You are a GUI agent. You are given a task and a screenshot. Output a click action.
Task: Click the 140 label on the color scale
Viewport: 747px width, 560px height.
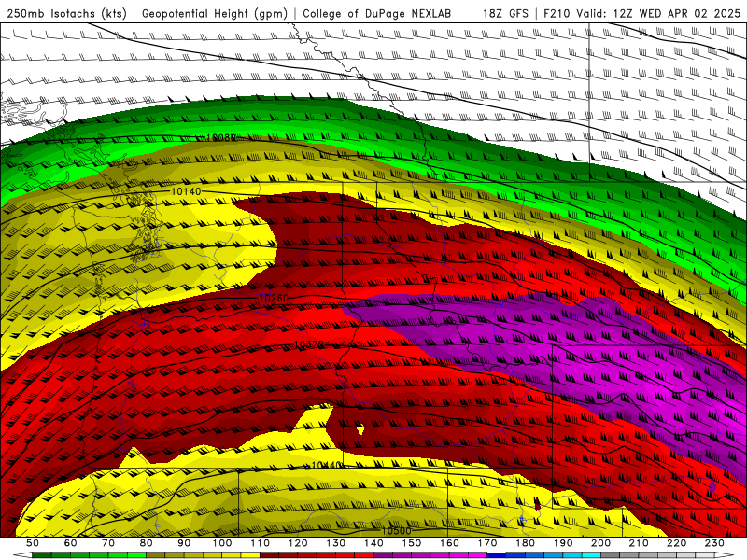tap(373, 543)
